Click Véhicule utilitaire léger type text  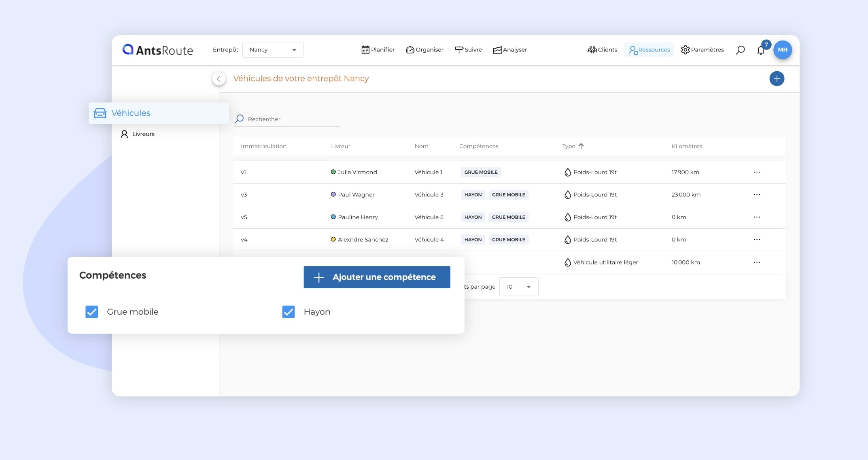605,262
